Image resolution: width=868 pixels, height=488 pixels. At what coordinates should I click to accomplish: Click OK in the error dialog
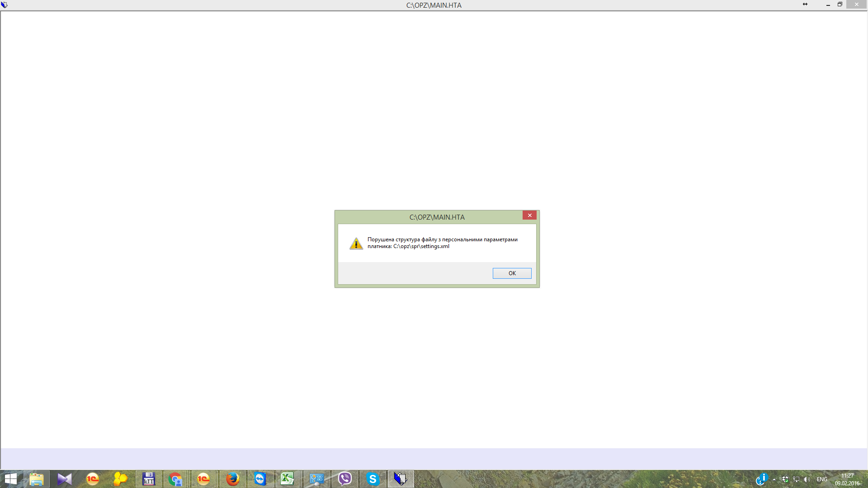click(x=512, y=273)
